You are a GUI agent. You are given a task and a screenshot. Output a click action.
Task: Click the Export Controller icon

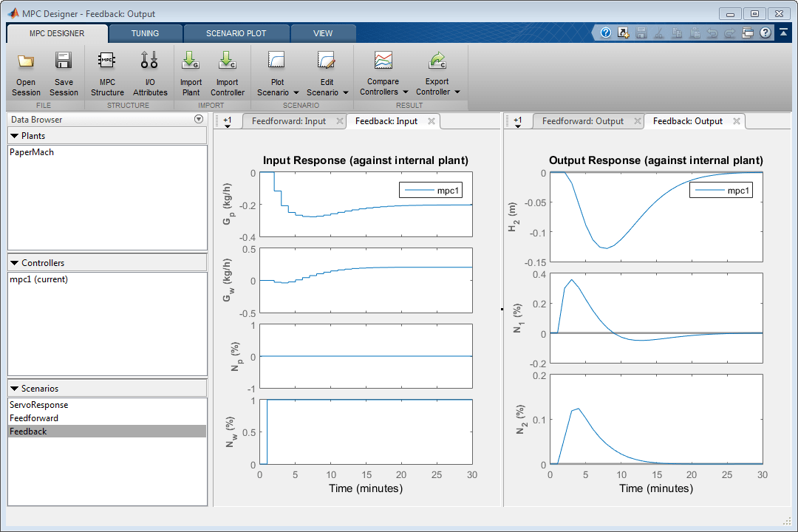click(x=437, y=60)
